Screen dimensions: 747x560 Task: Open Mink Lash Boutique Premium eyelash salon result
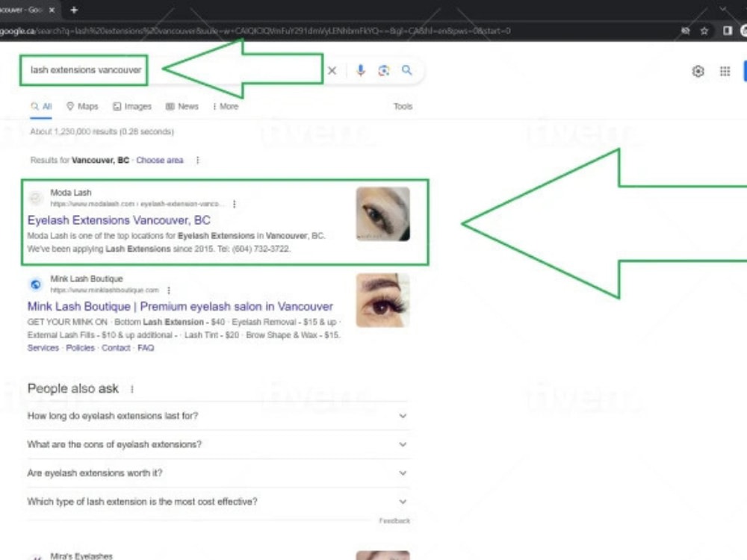tap(180, 306)
